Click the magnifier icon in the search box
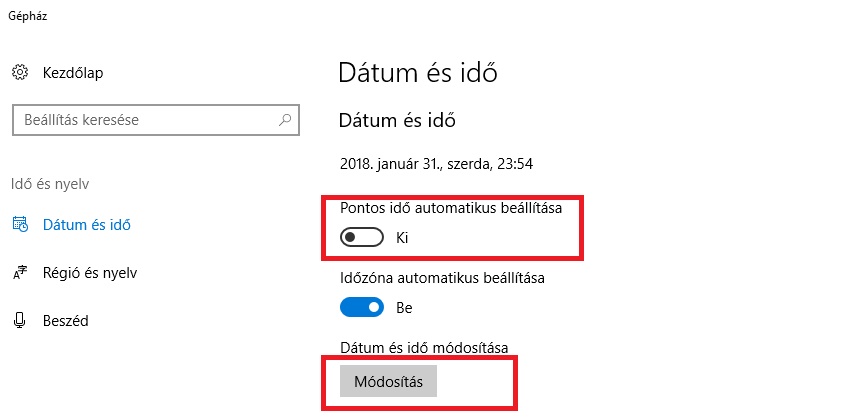 tap(285, 120)
